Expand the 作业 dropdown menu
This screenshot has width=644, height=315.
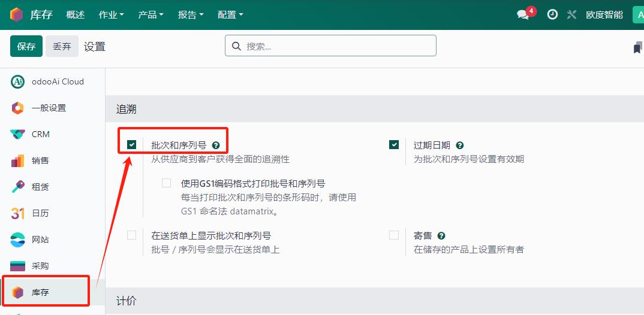coord(112,15)
